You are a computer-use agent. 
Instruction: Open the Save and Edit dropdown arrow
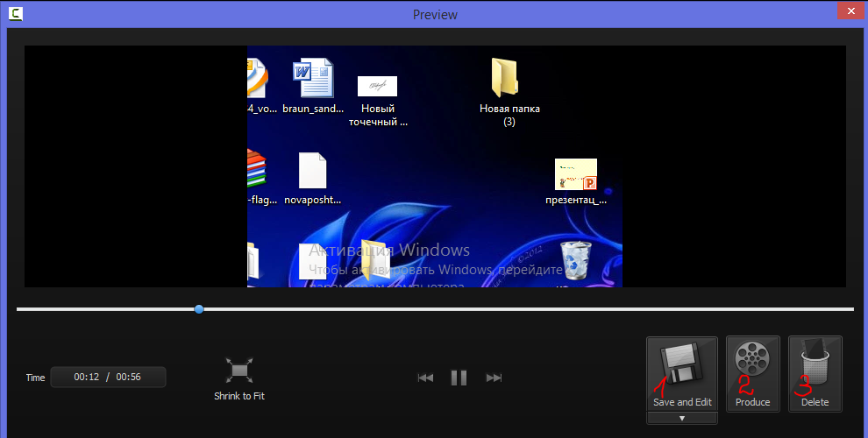pyautogui.click(x=682, y=419)
